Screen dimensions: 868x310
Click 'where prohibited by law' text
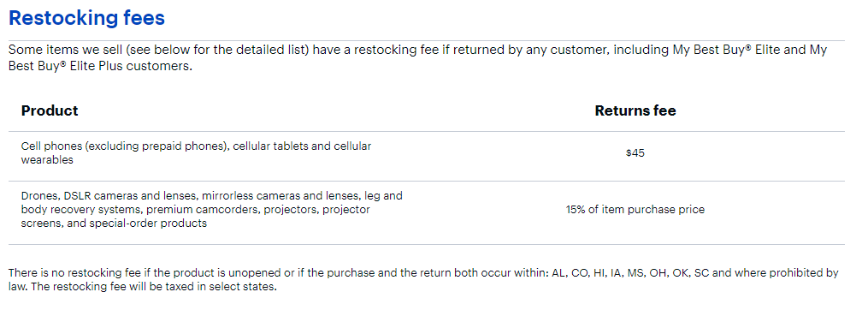(423, 280)
